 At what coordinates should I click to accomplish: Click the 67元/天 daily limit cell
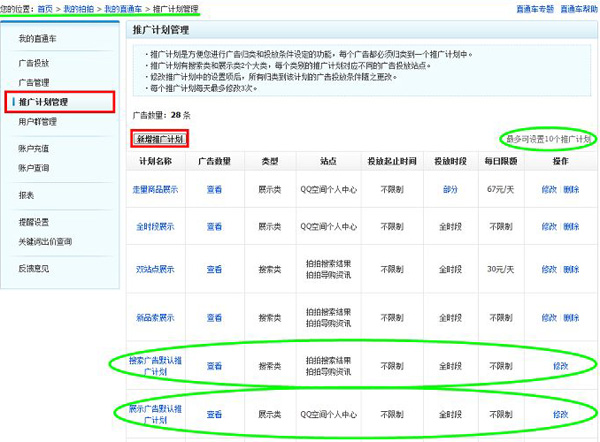coord(501,189)
